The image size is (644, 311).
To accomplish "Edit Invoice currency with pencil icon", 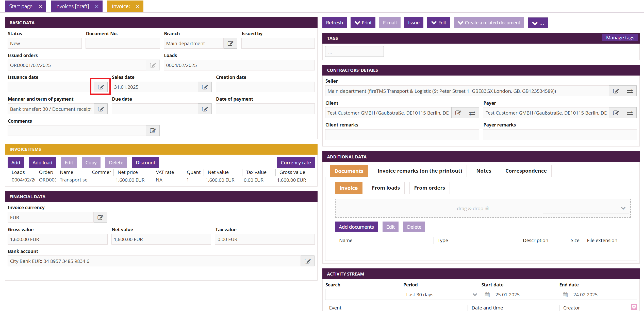I will pos(100,217).
